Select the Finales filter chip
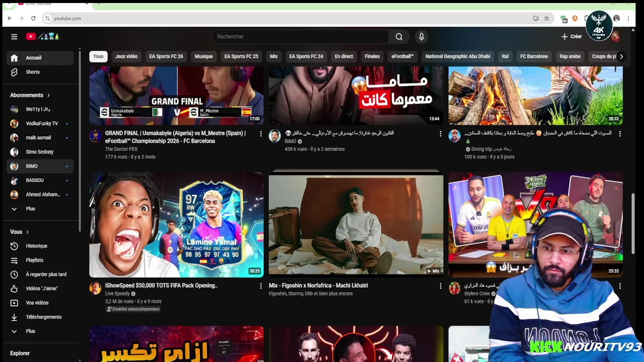Image resolution: width=644 pixels, height=362 pixels. click(x=372, y=56)
